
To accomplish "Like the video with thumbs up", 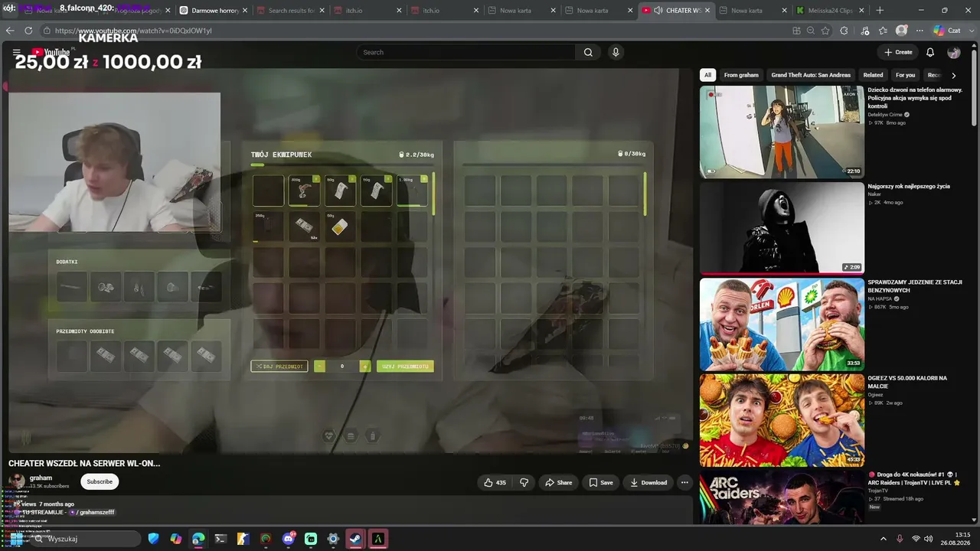I will click(x=495, y=482).
